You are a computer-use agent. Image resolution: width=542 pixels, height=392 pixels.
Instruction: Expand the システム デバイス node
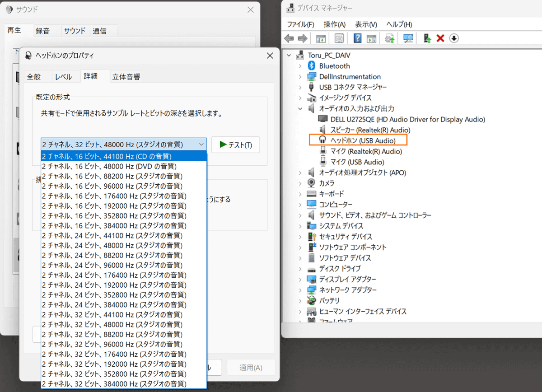click(300, 226)
